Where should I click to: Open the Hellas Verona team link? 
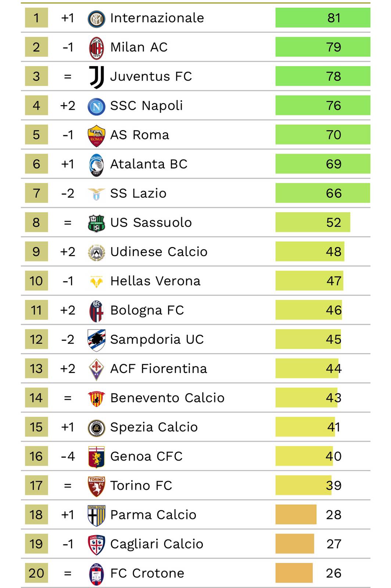tap(155, 281)
